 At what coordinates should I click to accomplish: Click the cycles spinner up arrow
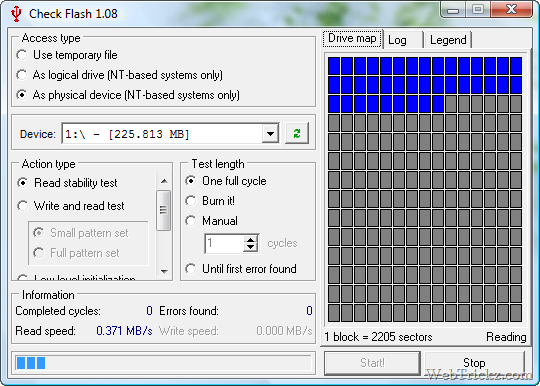[x=251, y=239]
